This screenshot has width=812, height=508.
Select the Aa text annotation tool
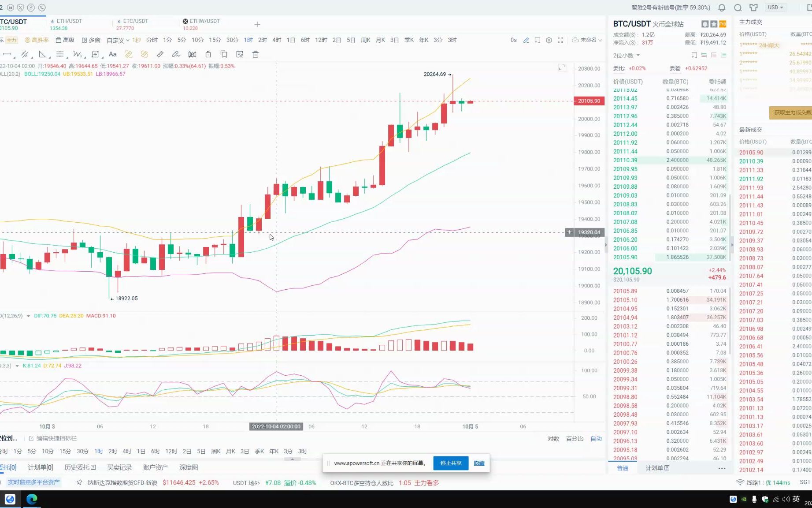(x=112, y=54)
